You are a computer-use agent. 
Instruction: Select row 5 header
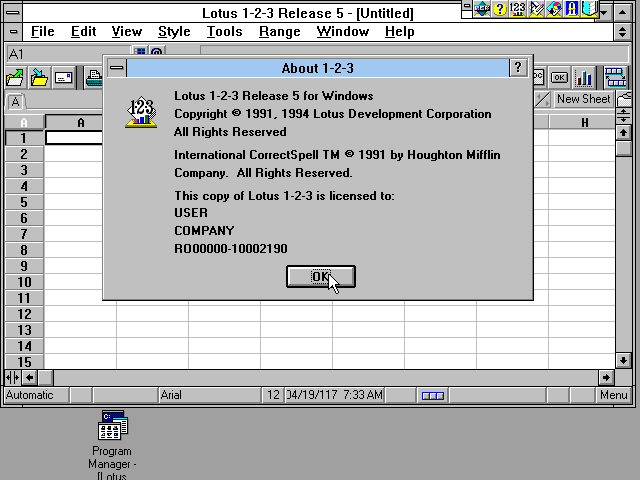click(x=24, y=202)
